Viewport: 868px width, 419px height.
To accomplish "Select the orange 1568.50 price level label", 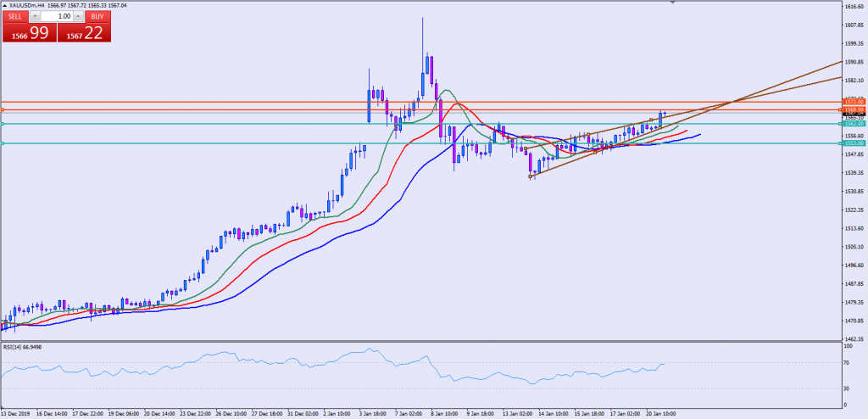I will (854, 110).
